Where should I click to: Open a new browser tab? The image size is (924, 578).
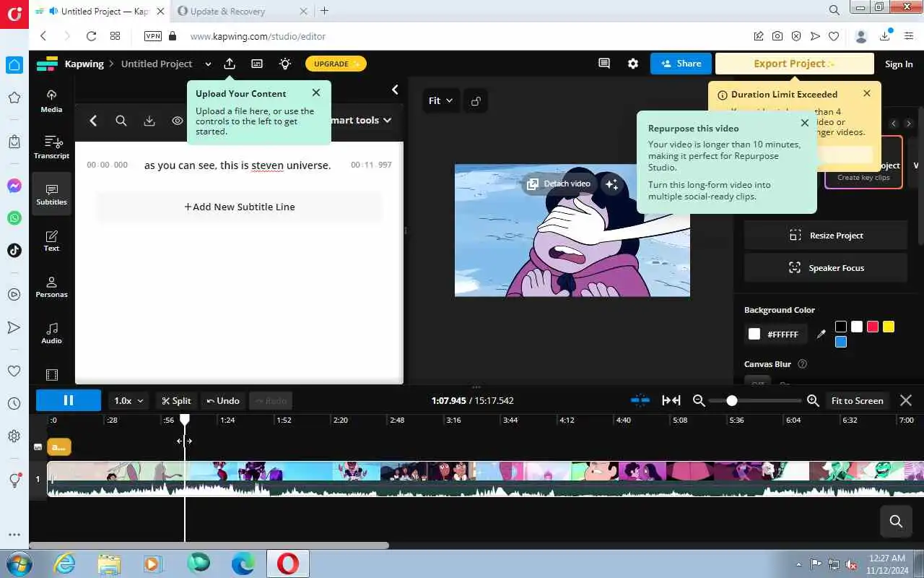coord(324,11)
